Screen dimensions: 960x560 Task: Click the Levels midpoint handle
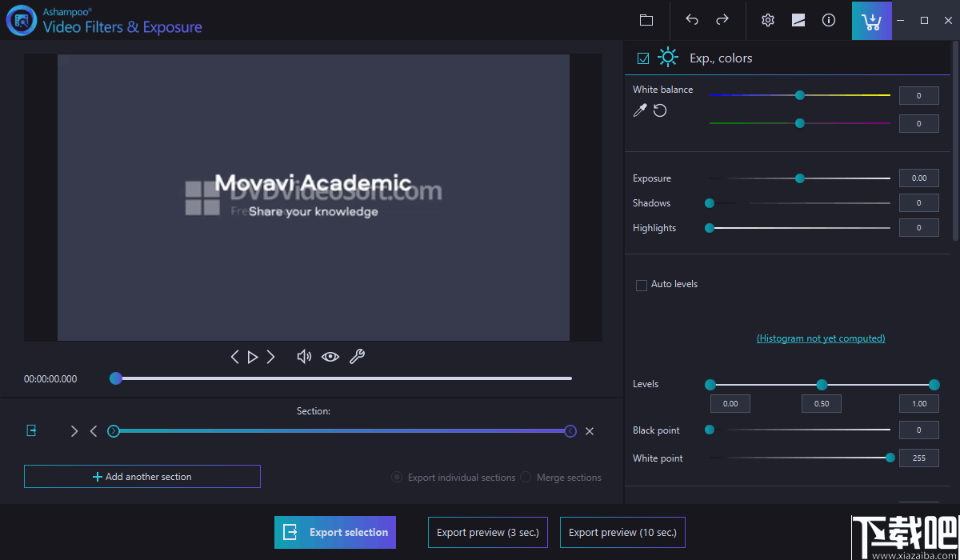click(822, 385)
